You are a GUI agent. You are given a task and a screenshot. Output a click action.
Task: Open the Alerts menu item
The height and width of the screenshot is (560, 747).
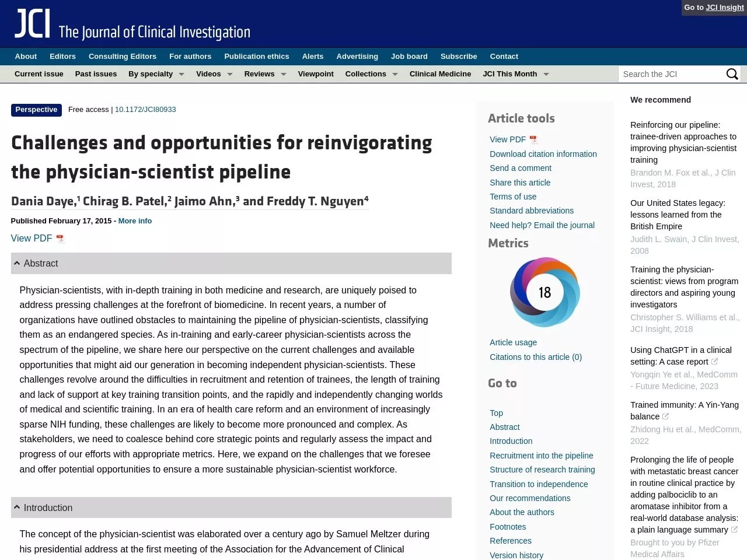coord(313,57)
